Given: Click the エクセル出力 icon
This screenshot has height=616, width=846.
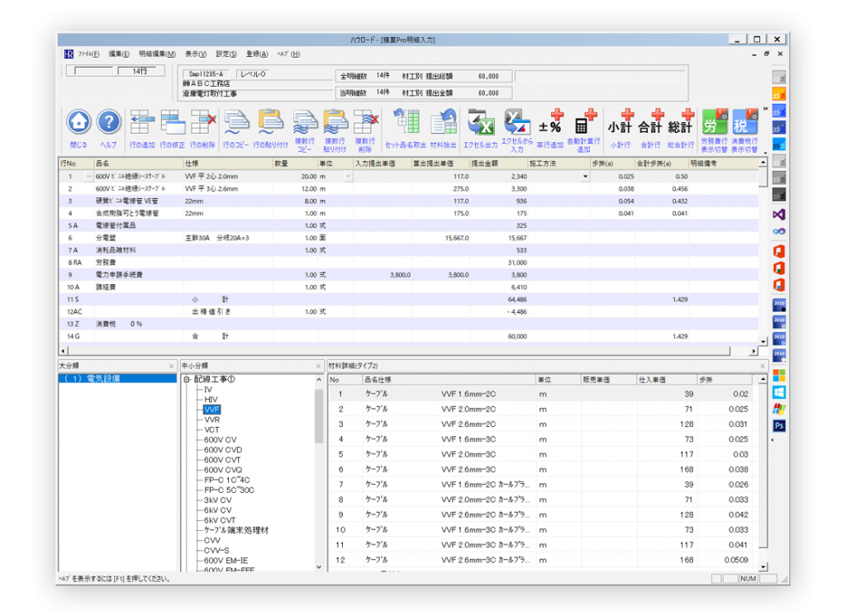Looking at the screenshot, I should (480, 124).
